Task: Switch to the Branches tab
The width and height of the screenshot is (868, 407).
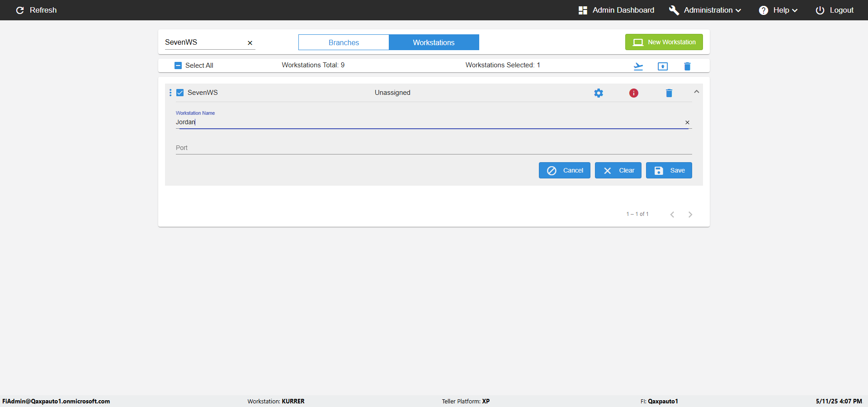Action: (x=344, y=42)
